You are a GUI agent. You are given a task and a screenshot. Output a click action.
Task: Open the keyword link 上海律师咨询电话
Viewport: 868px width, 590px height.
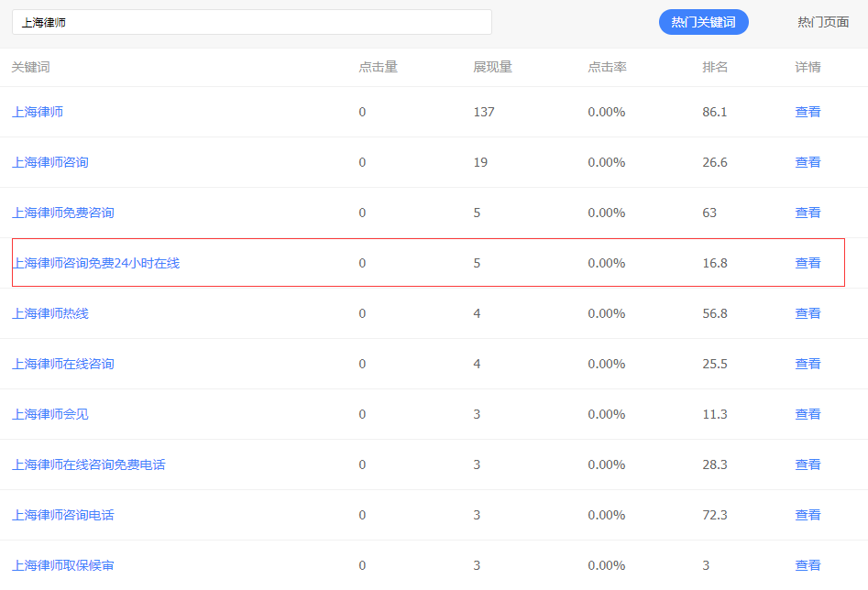[63, 515]
